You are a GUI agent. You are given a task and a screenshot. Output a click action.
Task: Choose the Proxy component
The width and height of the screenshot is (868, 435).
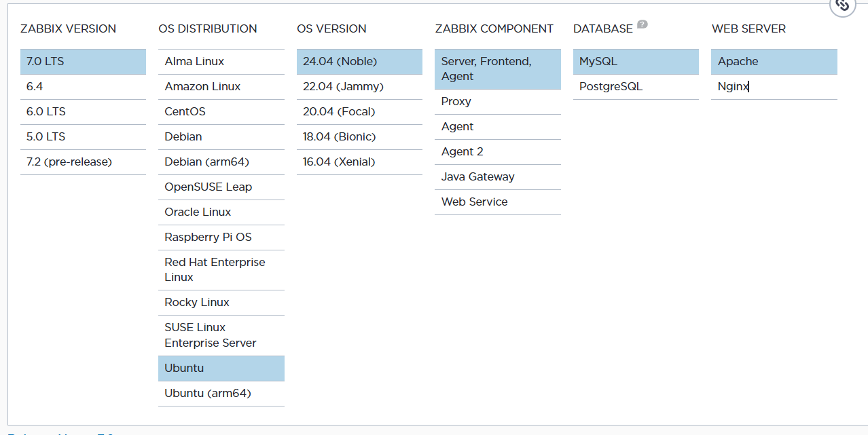[498, 102]
